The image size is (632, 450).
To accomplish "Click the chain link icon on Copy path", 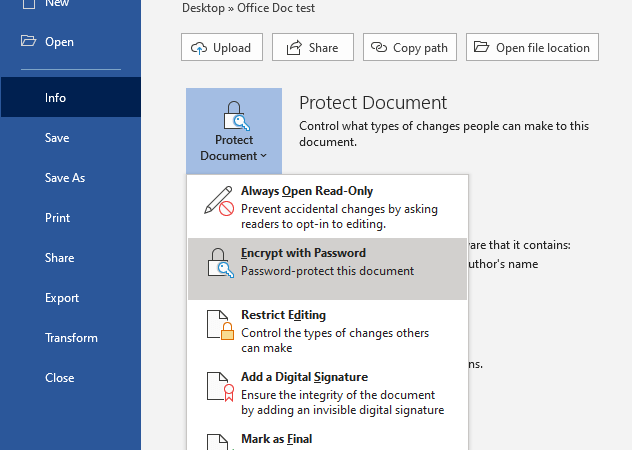I will coord(378,47).
